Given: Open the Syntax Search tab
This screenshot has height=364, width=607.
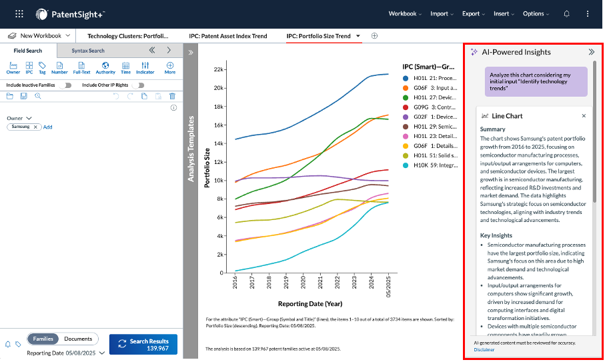Looking at the screenshot, I should pos(88,51).
